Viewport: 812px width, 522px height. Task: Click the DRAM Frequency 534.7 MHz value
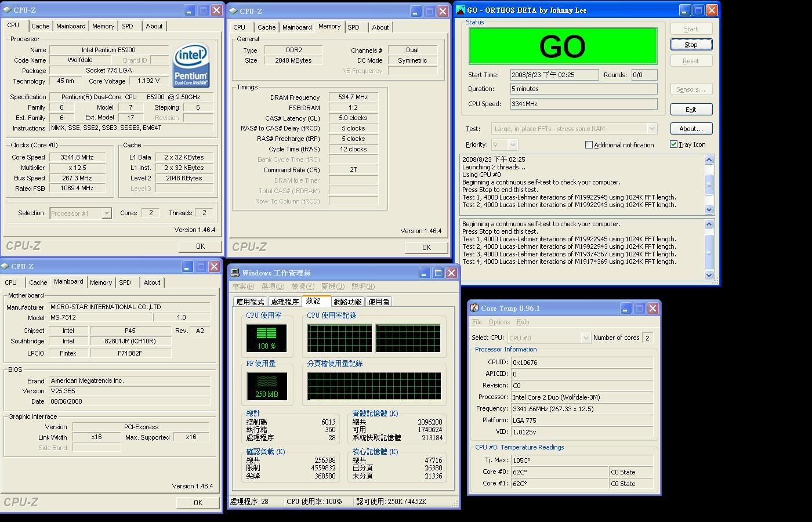coord(353,97)
